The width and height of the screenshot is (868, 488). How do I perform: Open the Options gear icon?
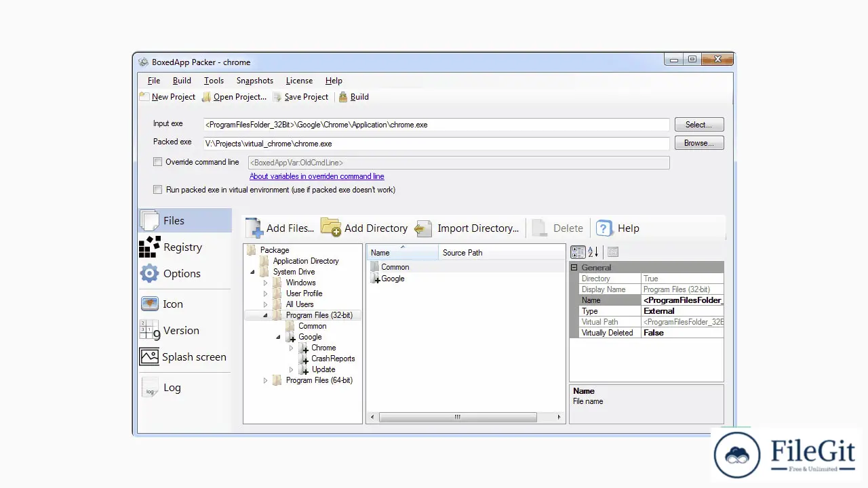pos(149,273)
